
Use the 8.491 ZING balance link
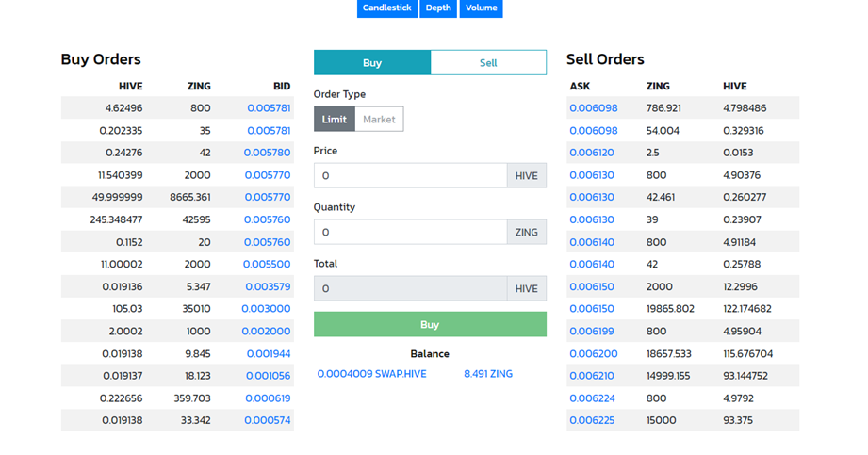[488, 374]
